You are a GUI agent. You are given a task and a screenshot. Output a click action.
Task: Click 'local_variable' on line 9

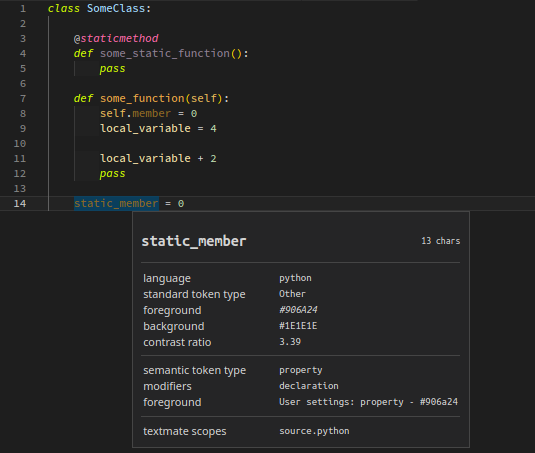[x=145, y=128]
